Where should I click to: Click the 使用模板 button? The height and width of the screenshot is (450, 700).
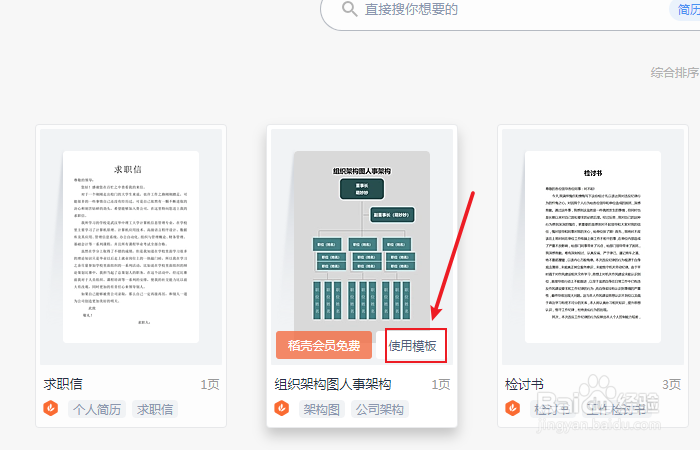(x=412, y=346)
